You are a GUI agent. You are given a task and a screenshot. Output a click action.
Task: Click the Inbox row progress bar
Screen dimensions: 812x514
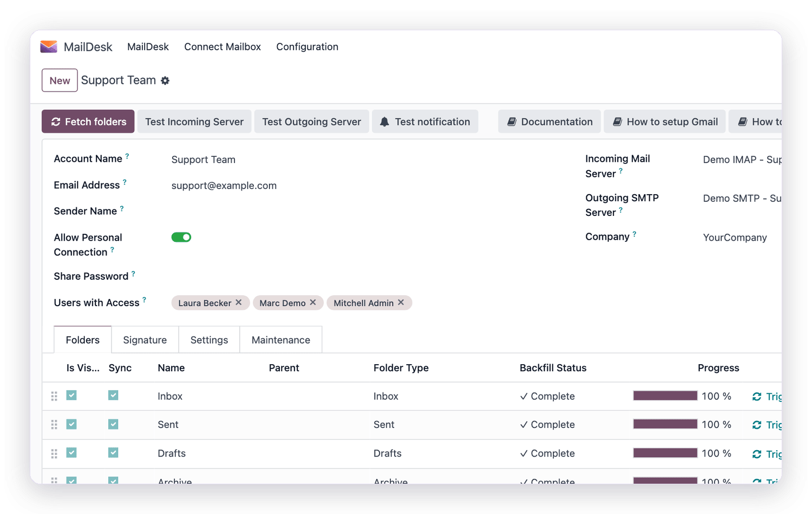665,396
